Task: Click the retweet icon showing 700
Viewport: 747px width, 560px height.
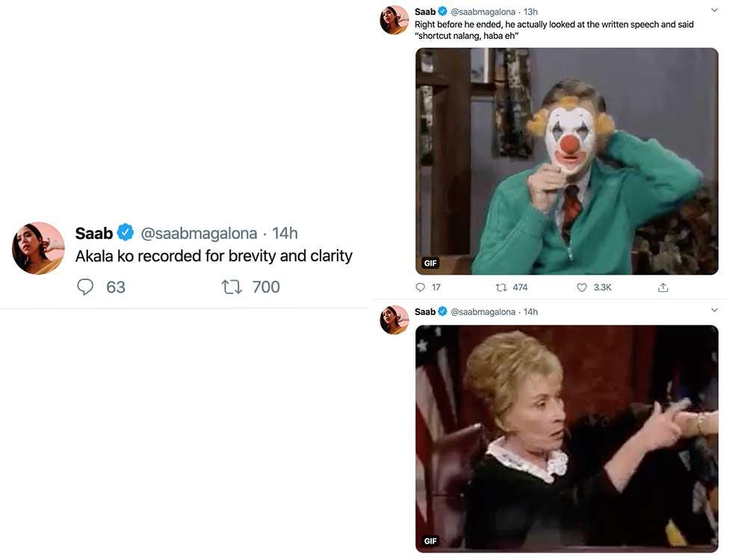Action: (232, 287)
